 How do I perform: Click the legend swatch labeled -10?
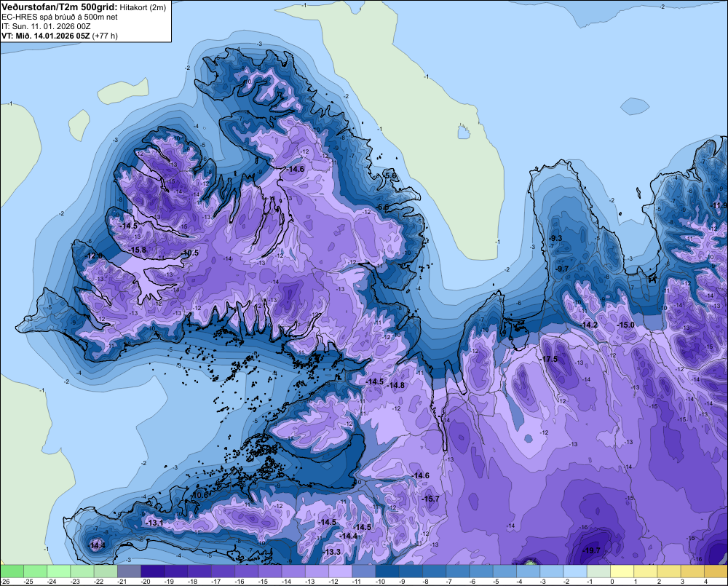387,571
